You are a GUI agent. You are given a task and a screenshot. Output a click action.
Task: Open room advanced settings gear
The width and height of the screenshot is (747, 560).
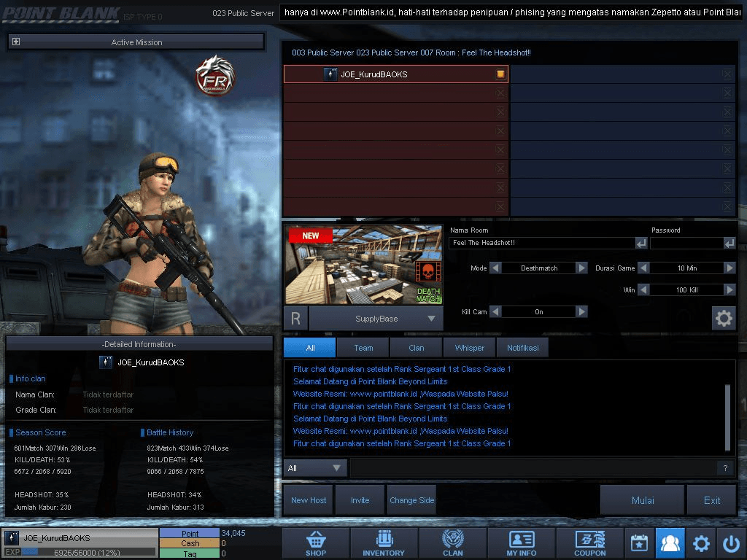[724, 318]
